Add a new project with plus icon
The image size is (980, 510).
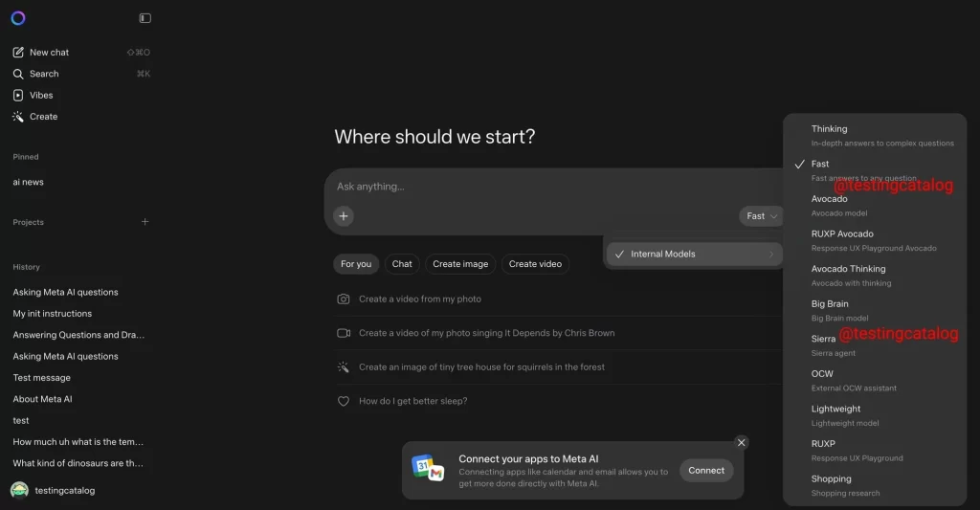[145, 222]
